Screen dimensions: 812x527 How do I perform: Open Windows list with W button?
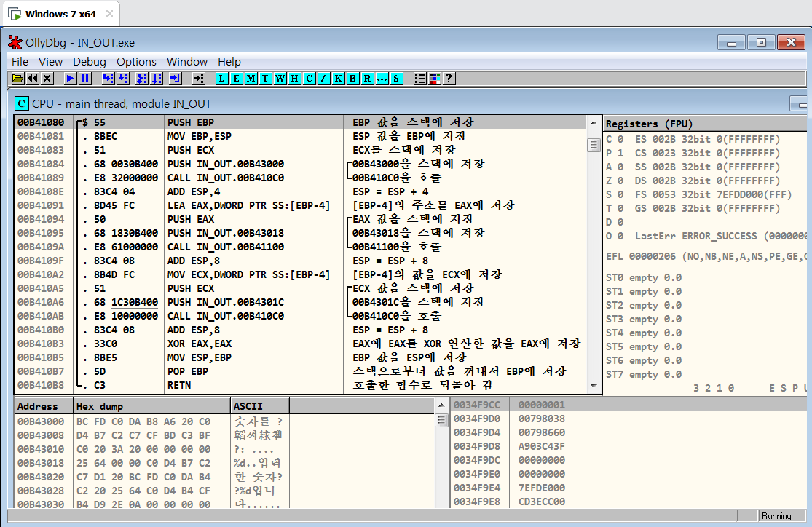pyautogui.click(x=280, y=78)
